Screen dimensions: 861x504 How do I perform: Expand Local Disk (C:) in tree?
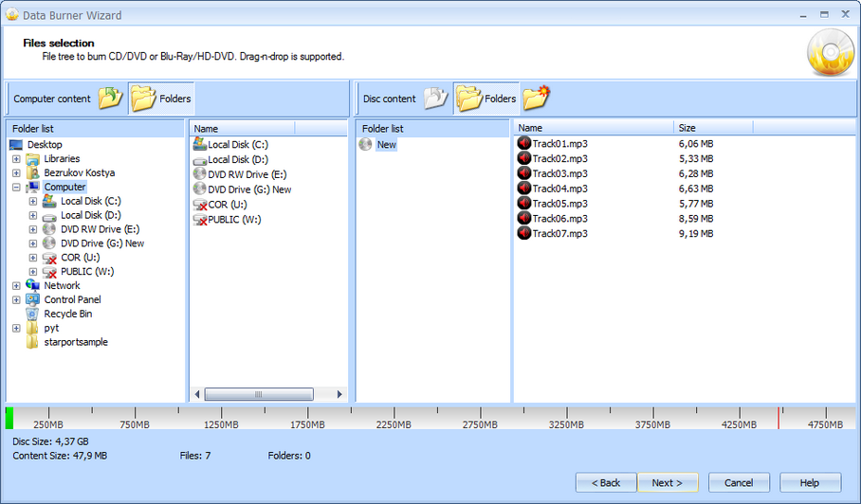tap(33, 201)
